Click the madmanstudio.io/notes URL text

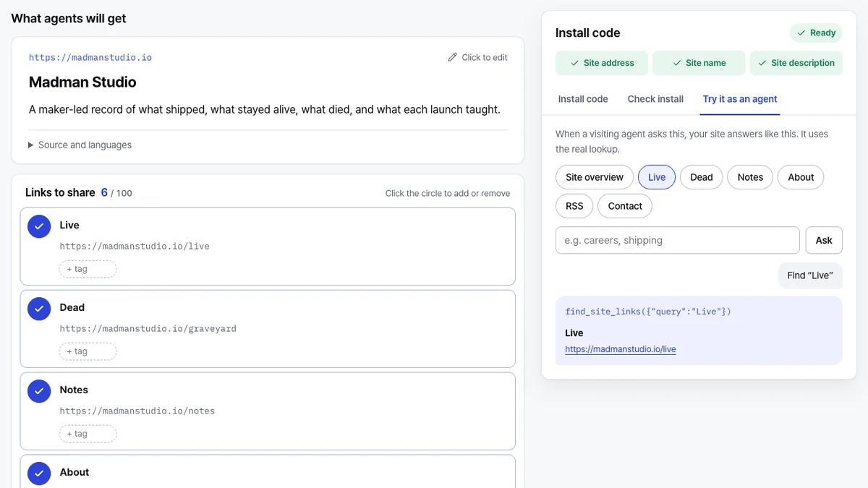point(137,411)
